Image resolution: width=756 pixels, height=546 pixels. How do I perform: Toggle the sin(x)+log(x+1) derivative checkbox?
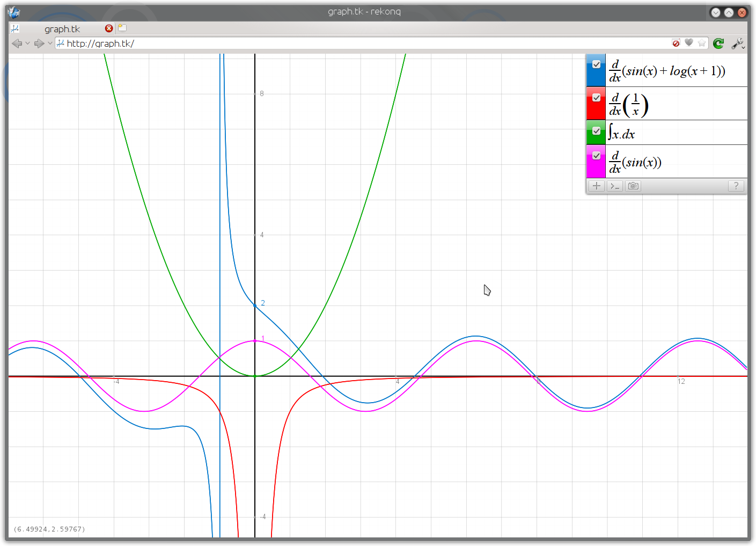pyautogui.click(x=596, y=64)
